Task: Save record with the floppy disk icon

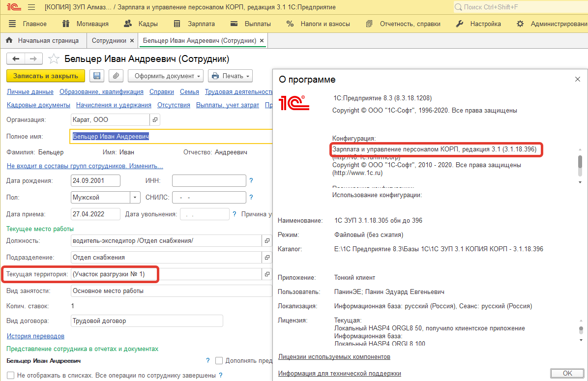Action: [97, 76]
